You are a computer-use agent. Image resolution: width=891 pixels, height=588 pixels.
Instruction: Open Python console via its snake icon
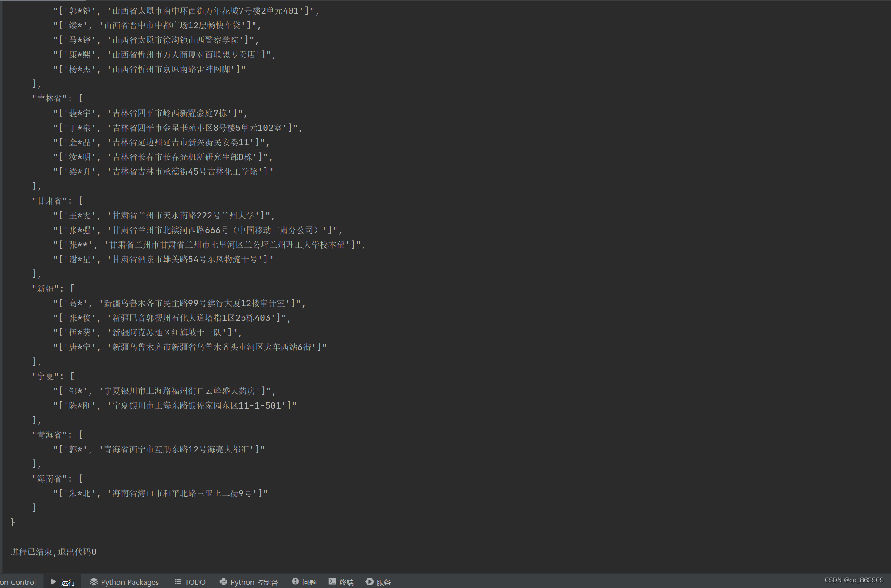pos(223,582)
